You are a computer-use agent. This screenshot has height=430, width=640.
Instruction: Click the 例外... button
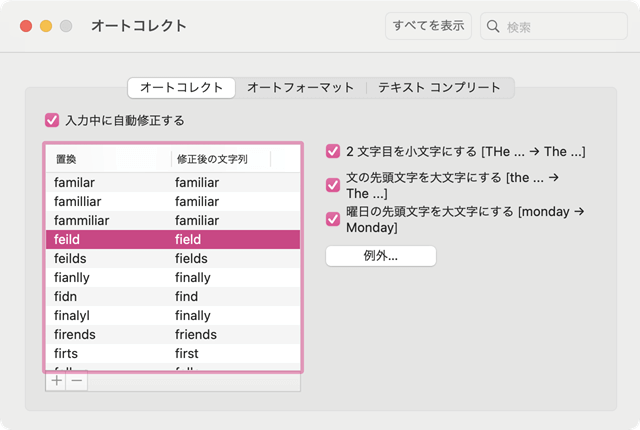(381, 256)
